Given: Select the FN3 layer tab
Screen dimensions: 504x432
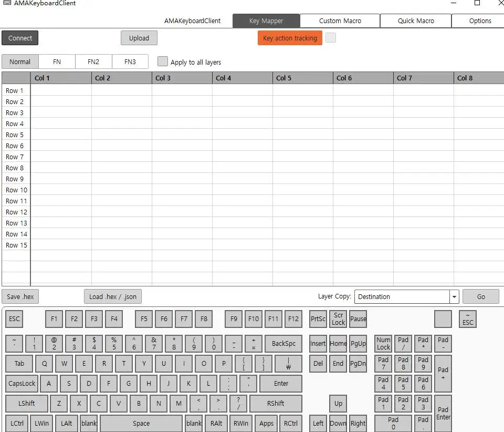Looking at the screenshot, I should (130, 61).
